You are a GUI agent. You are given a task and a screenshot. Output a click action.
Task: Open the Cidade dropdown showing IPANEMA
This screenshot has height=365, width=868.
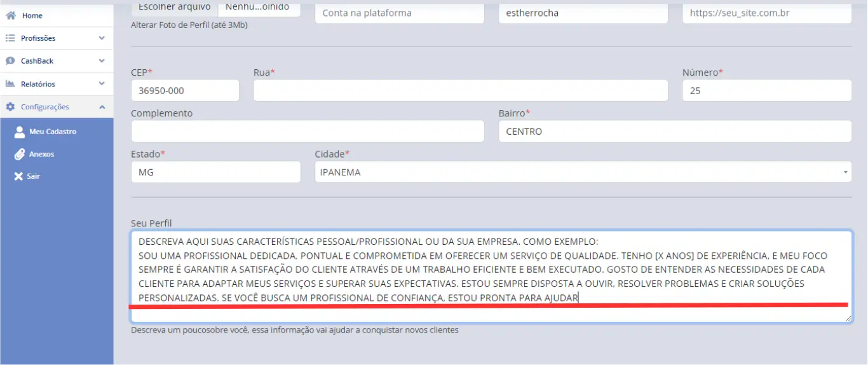[x=583, y=172]
